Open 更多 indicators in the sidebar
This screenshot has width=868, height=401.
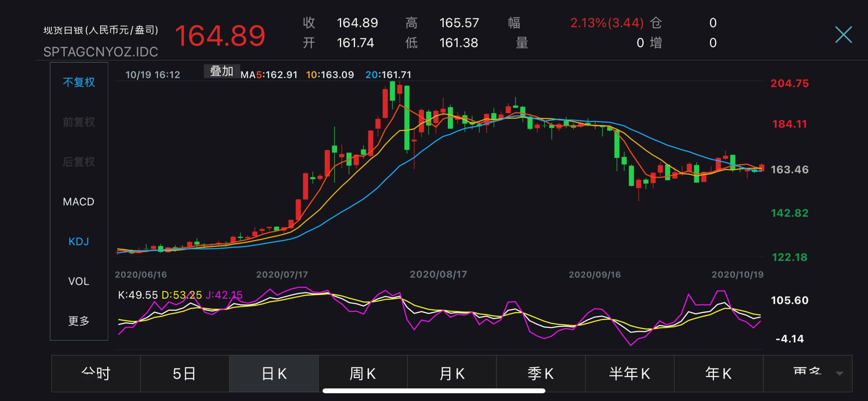pyautogui.click(x=79, y=321)
